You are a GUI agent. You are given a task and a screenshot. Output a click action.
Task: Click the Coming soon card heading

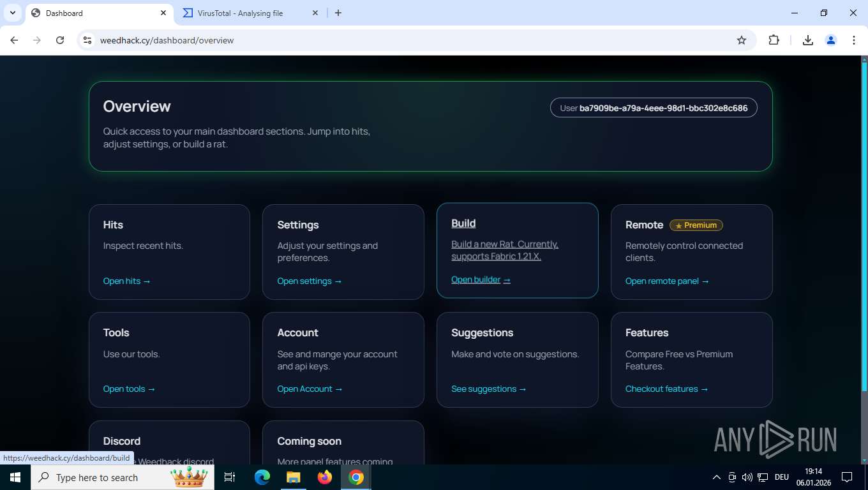coord(309,441)
